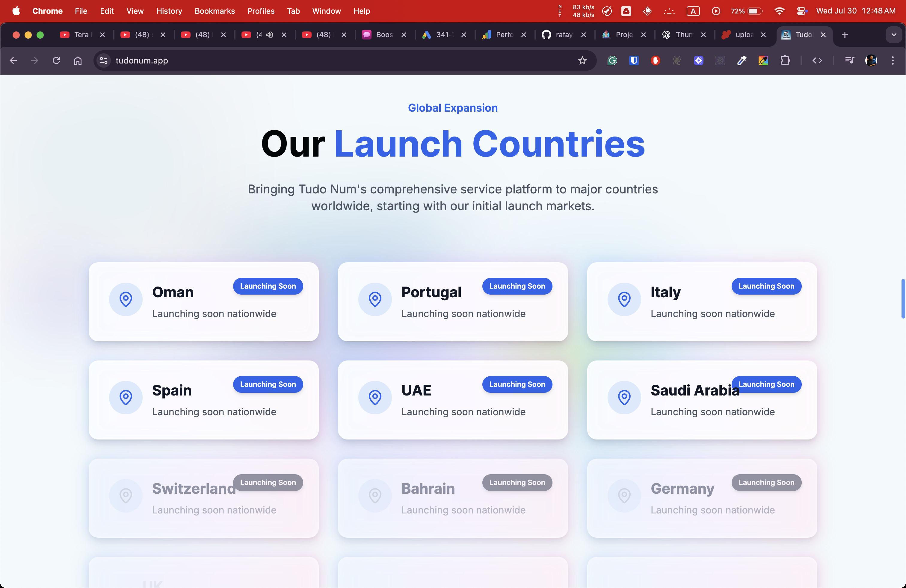Open the Apple menu
The height and width of the screenshot is (588, 906).
16,11
